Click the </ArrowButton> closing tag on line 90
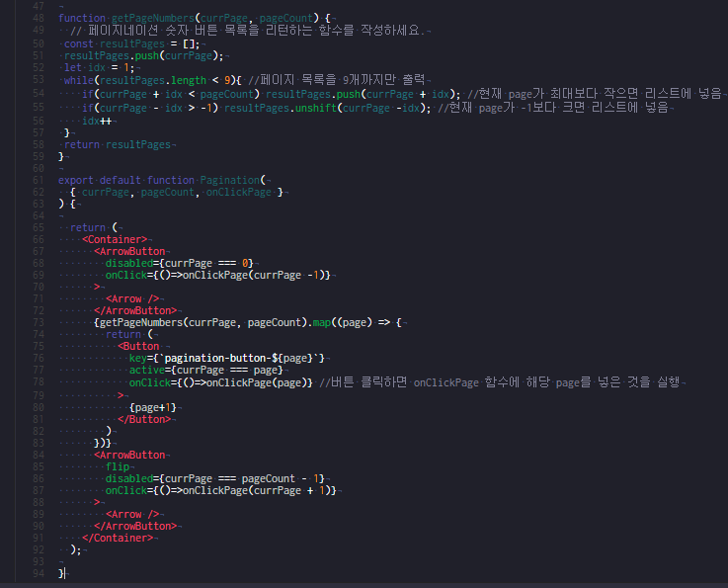 pos(135,526)
